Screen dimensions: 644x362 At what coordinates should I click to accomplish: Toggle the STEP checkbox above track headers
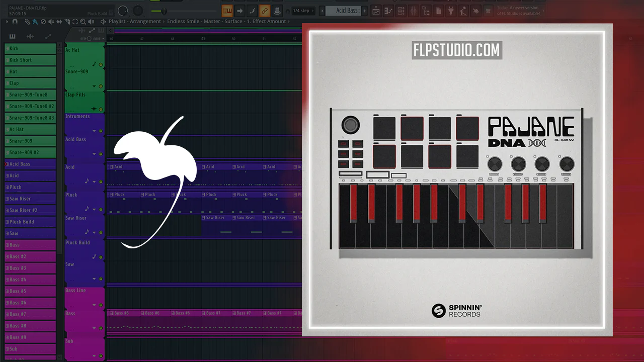pos(89,39)
